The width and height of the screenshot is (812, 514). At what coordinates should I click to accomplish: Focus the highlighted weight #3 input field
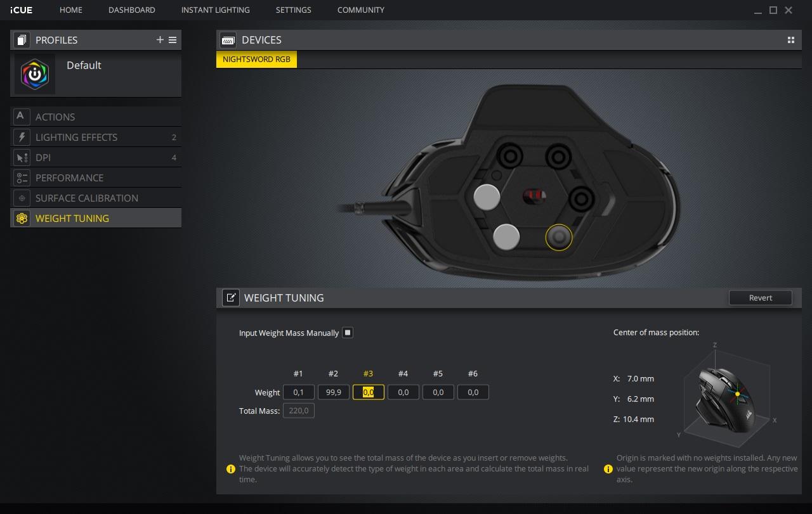[369, 392]
